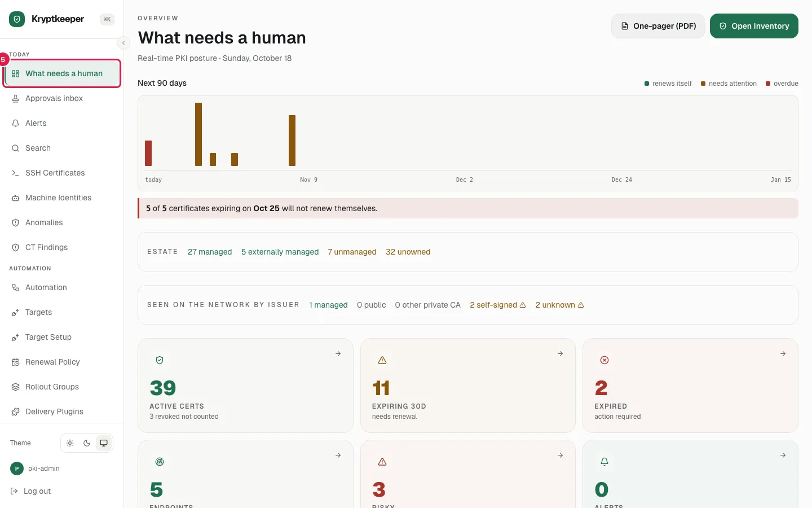Viewport: 812px width, 508px height.
Task: Click the Anomalies shield icon
Action: pyautogui.click(x=16, y=222)
